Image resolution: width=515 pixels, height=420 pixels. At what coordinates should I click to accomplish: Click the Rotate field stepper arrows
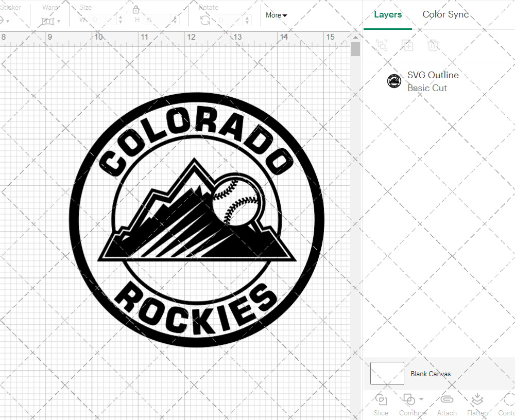coord(248,20)
